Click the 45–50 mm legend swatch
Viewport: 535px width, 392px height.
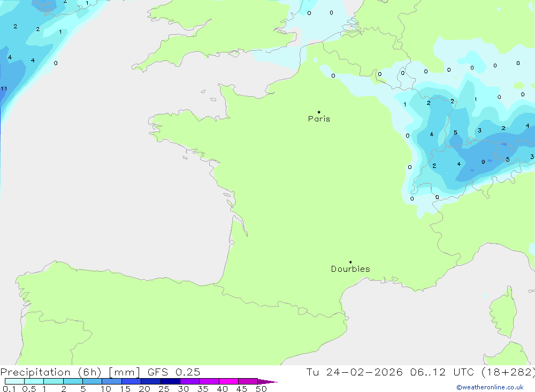248,381
